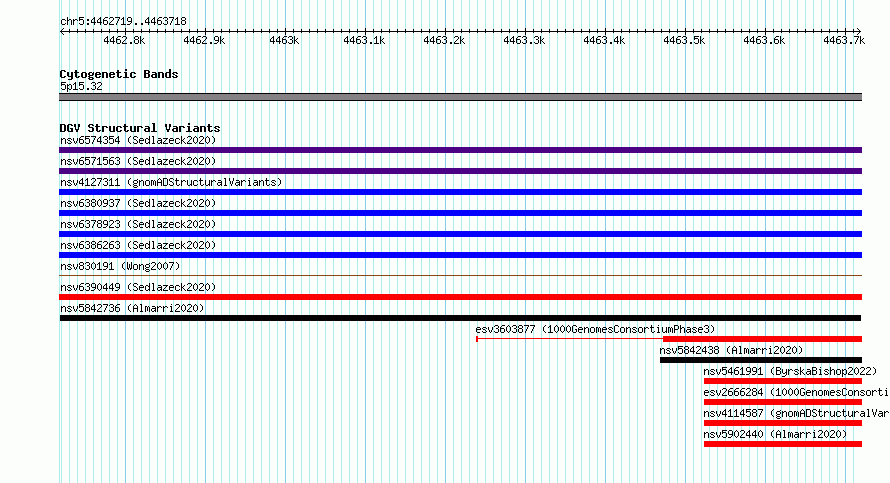The image size is (890, 483).
Task: Click the 4463.2k ruler tick label
Action: [x=444, y=41]
